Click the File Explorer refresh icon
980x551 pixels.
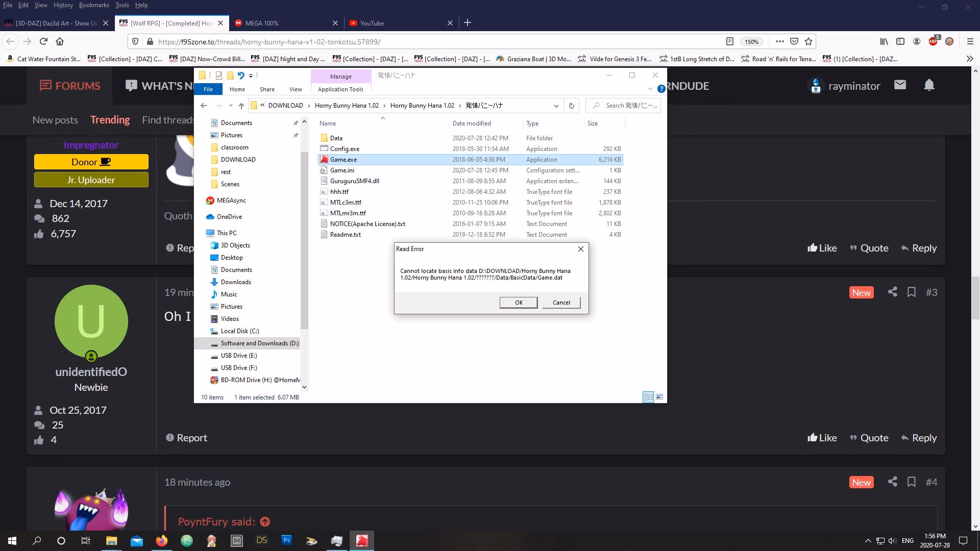[x=571, y=106]
